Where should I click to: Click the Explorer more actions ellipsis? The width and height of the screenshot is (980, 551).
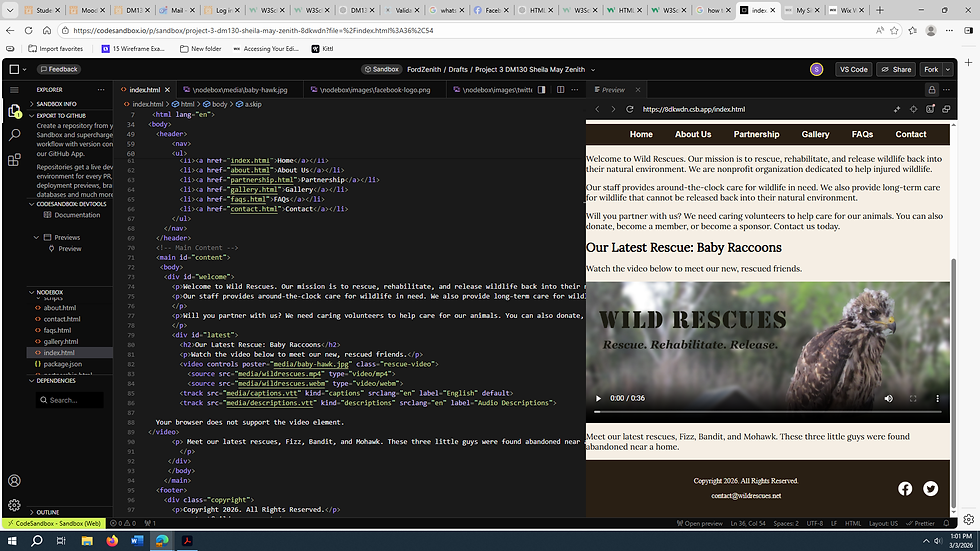point(101,90)
